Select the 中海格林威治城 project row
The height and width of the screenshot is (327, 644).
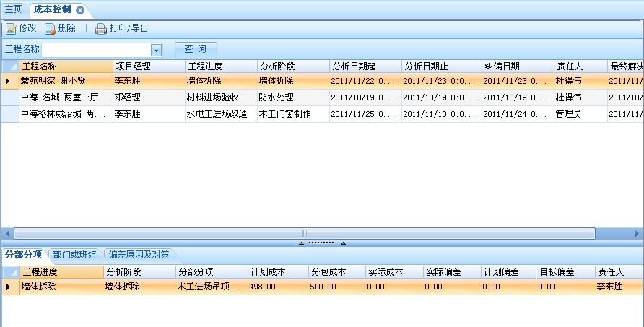click(x=64, y=114)
